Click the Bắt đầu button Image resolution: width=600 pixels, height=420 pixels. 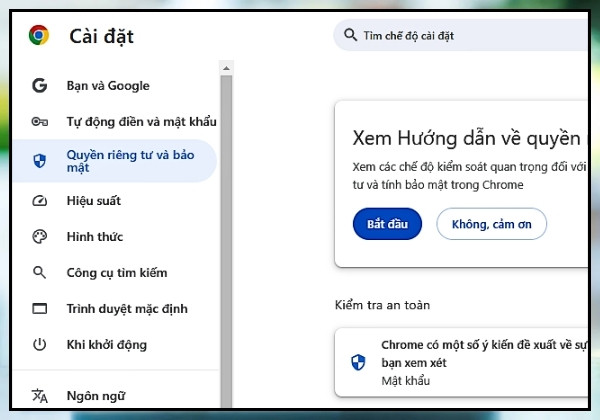click(x=387, y=224)
